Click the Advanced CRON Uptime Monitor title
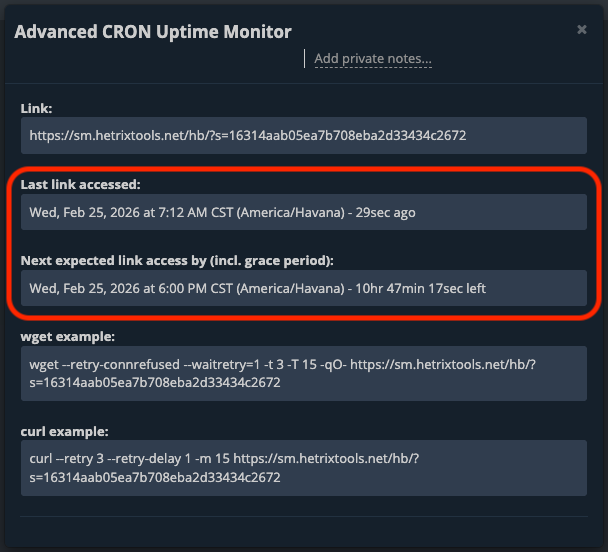Image resolution: width=608 pixels, height=552 pixels. pyautogui.click(x=152, y=31)
